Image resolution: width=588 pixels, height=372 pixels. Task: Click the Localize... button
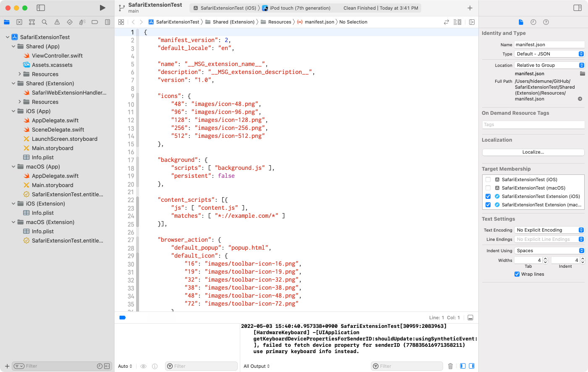pyautogui.click(x=533, y=152)
